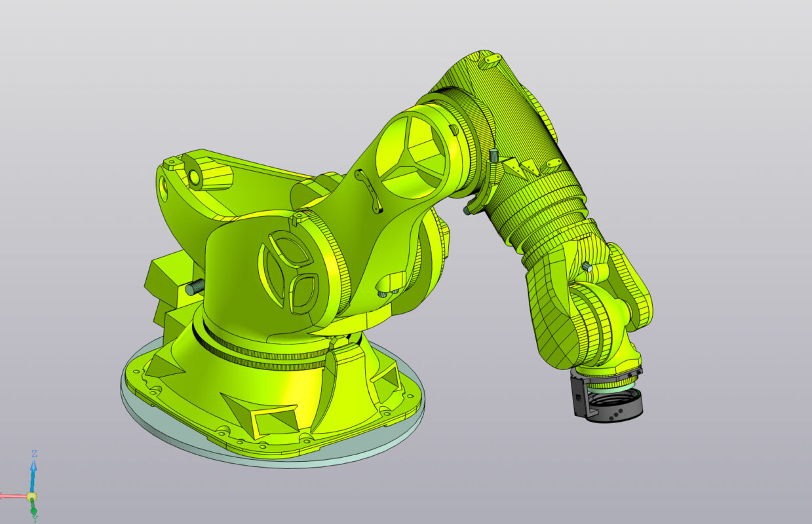Screen dimensions: 812x524
Task: Click the blue Z label on the triad
Action: pos(34,453)
